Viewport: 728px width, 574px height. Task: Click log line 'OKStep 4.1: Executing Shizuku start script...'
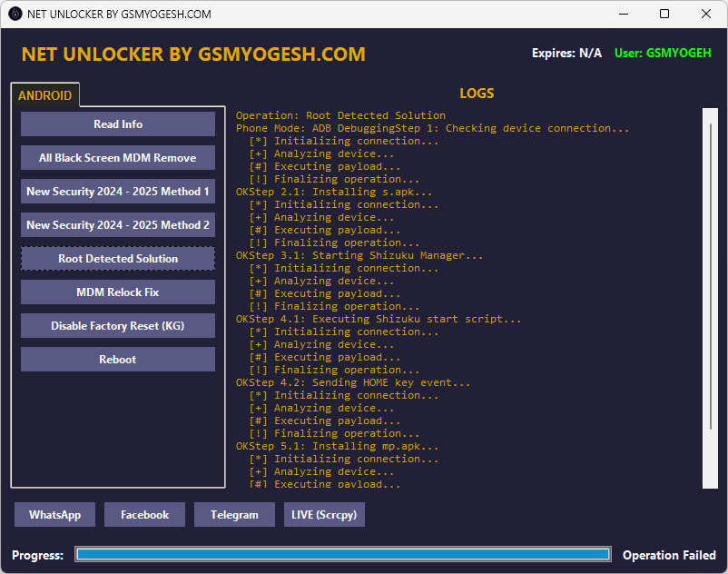379,319
